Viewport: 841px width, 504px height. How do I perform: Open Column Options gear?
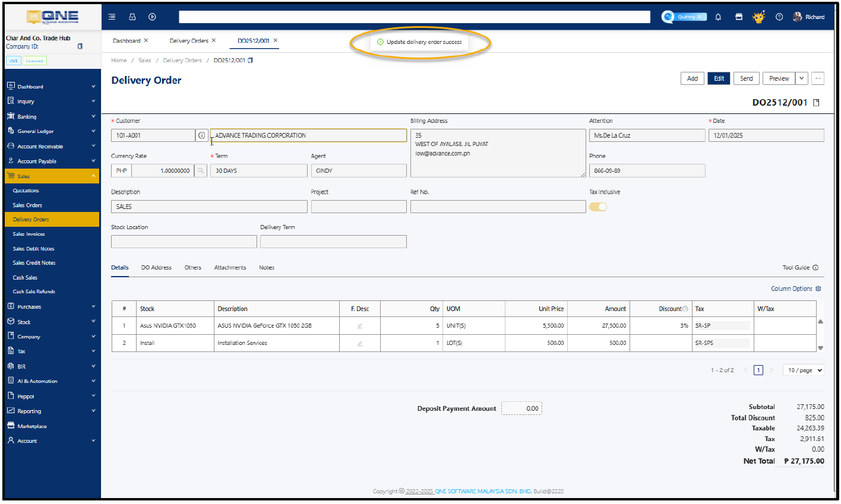pyautogui.click(x=818, y=289)
